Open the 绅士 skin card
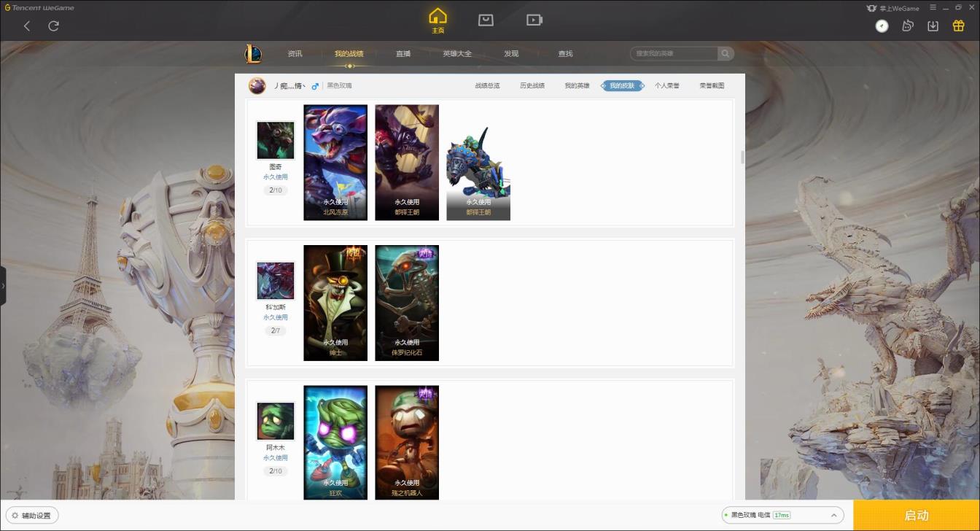The height and width of the screenshot is (531, 980). tap(335, 303)
